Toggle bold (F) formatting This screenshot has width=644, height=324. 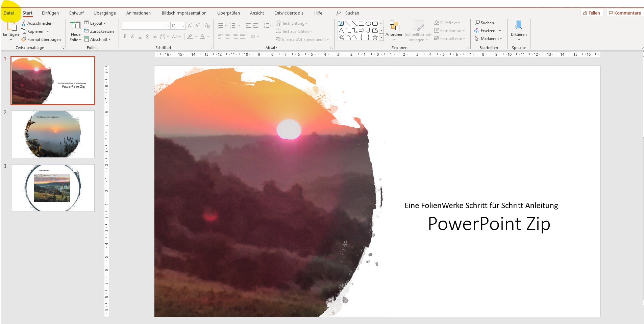point(125,36)
